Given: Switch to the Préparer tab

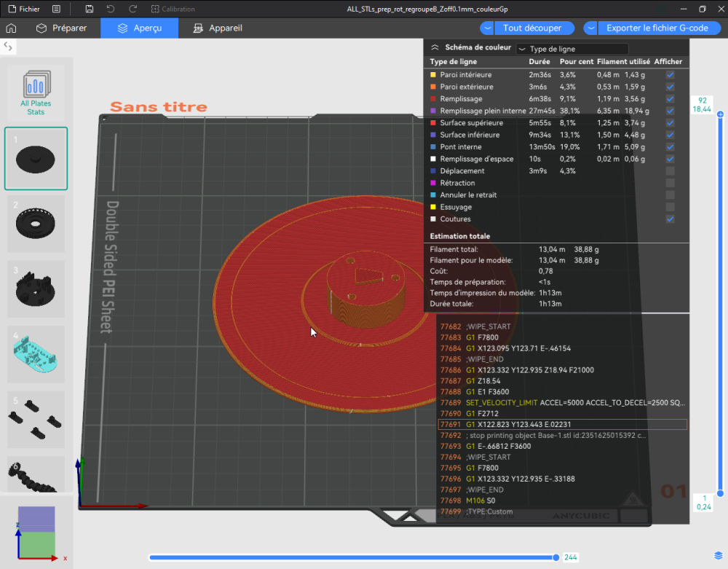Looking at the screenshot, I should coord(61,28).
